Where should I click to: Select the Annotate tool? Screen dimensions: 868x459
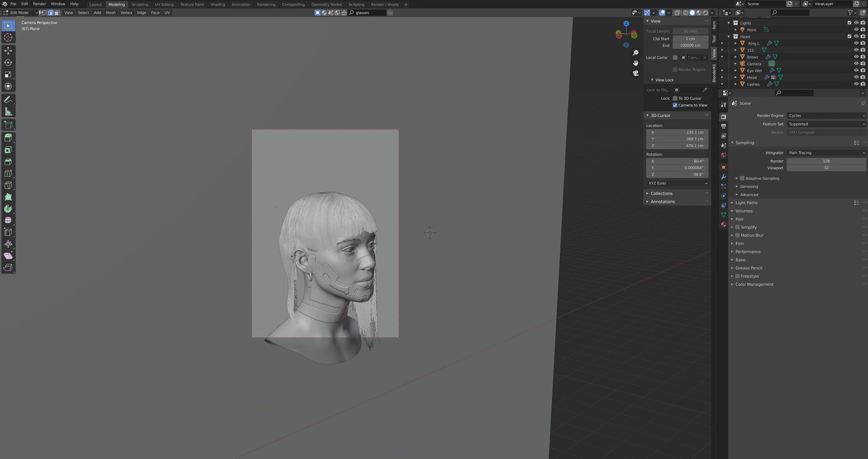pyautogui.click(x=8, y=100)
